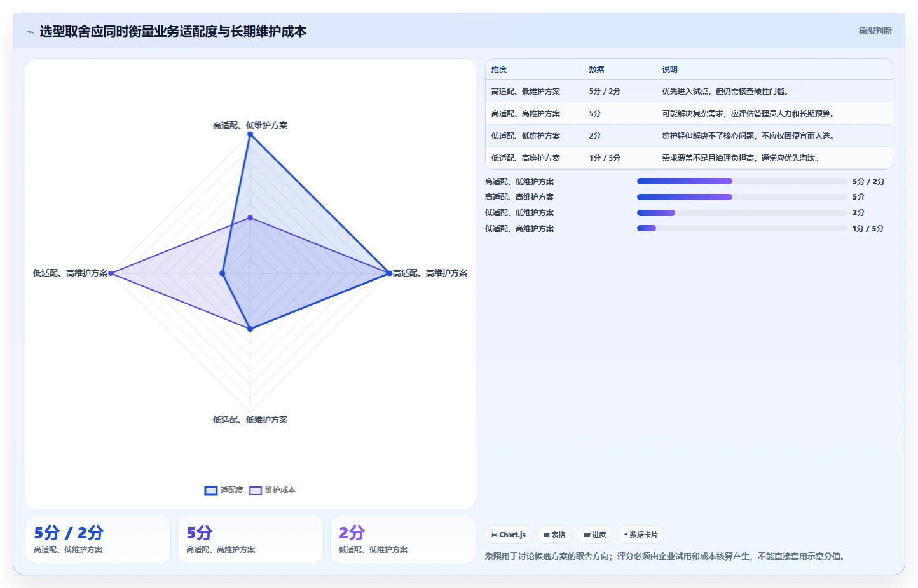
Task: Click the progress value label 1分 / 5分
Action: 868,229
